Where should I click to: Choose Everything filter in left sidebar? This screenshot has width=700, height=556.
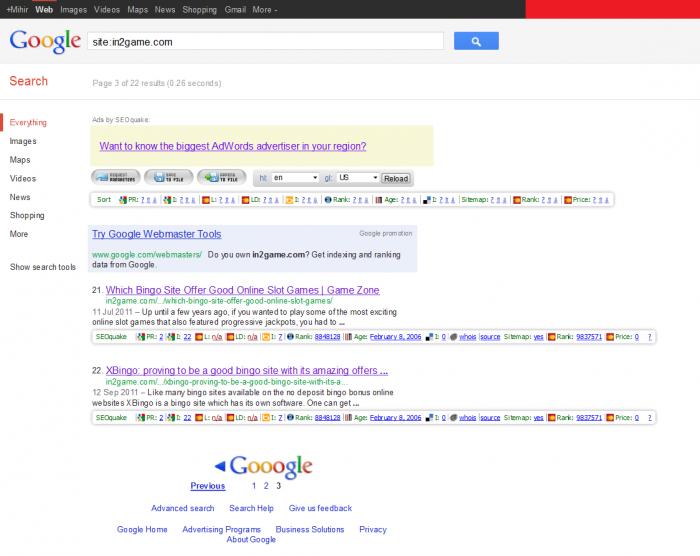tap(28, 122)
